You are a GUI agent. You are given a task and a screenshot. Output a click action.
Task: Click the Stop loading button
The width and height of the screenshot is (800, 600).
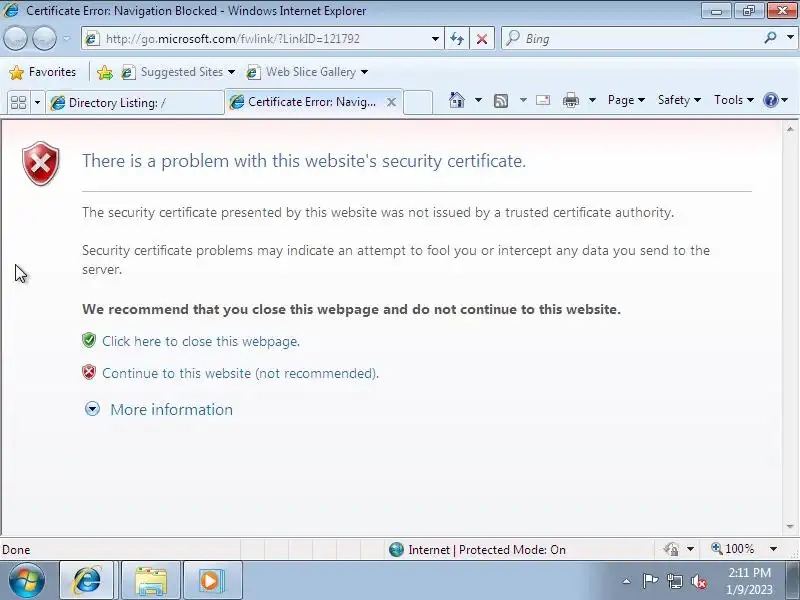pos(482,39)
